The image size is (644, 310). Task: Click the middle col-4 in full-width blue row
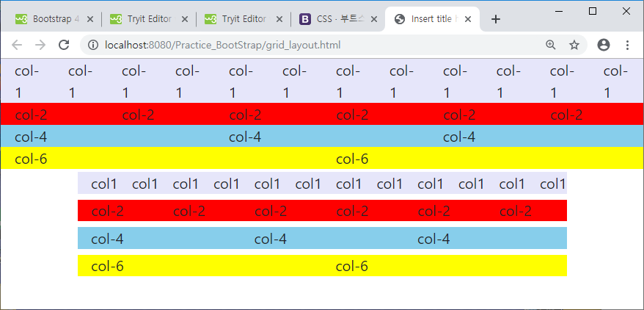click(245, 137)
